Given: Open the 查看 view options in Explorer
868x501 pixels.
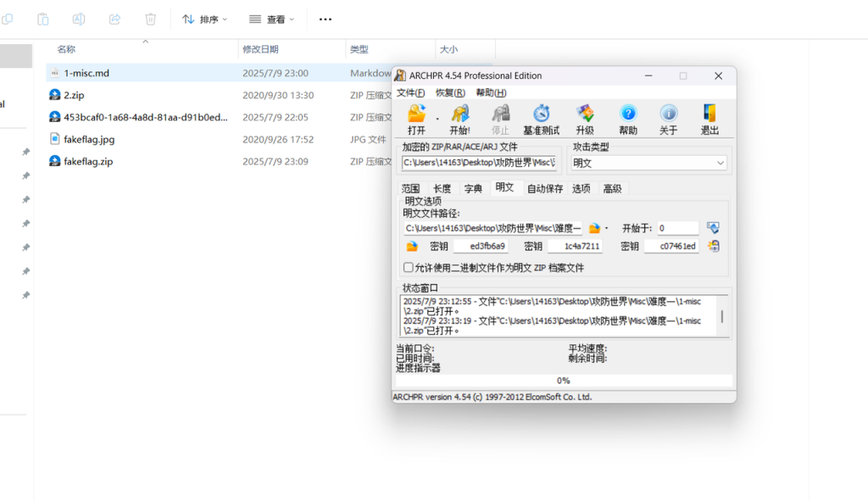Looking at the screenshot, I should coord(272,19).
